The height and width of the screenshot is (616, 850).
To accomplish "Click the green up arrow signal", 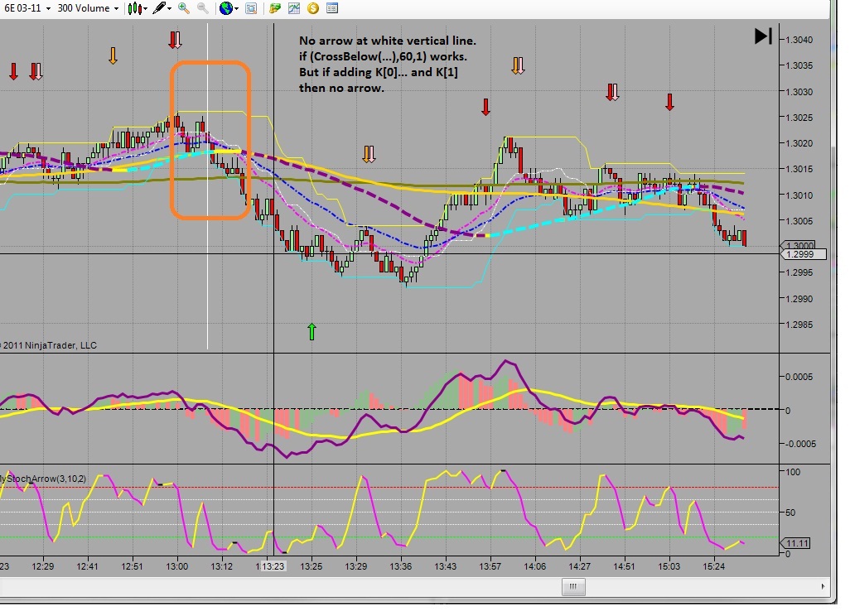I will pyautogui.click(x=312, y=331).
